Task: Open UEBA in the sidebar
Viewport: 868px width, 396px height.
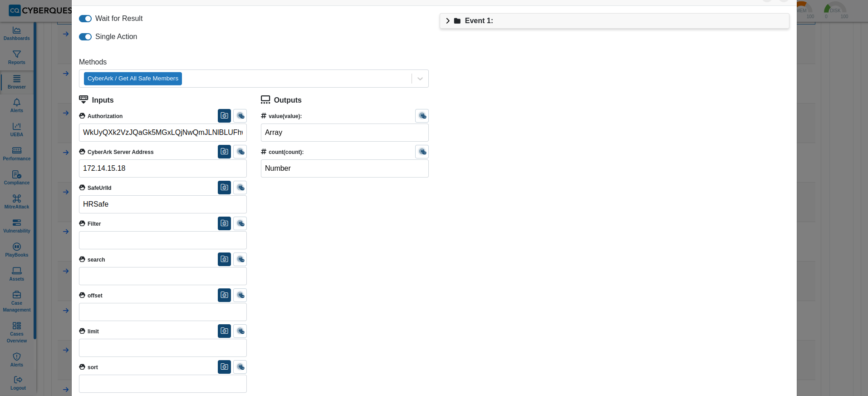Action: click(17, 130)
